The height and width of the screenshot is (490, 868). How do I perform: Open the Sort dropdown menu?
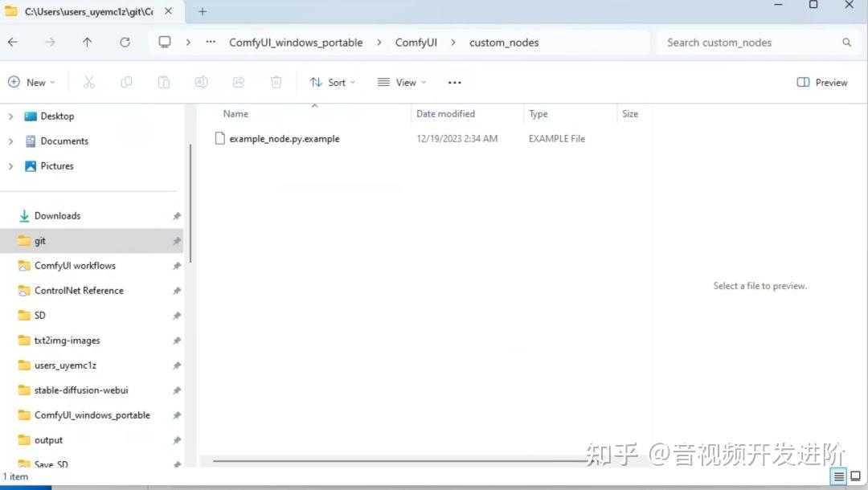click(x=333, y=81)
